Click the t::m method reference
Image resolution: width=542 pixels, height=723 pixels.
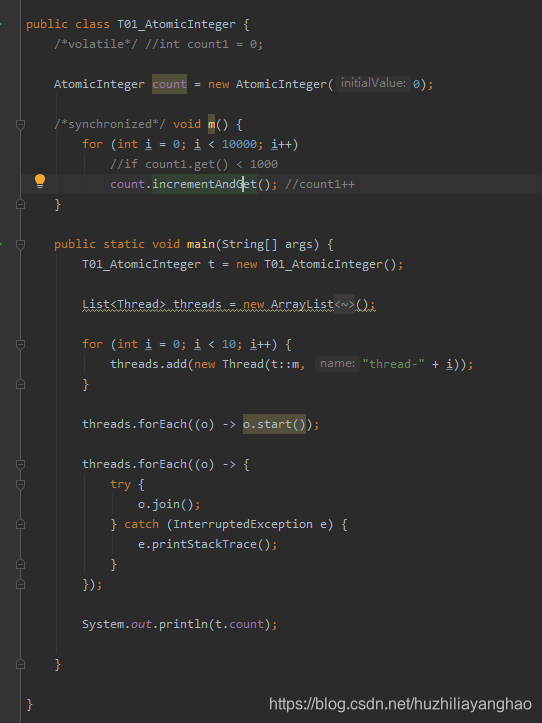[x=285, y=364]
